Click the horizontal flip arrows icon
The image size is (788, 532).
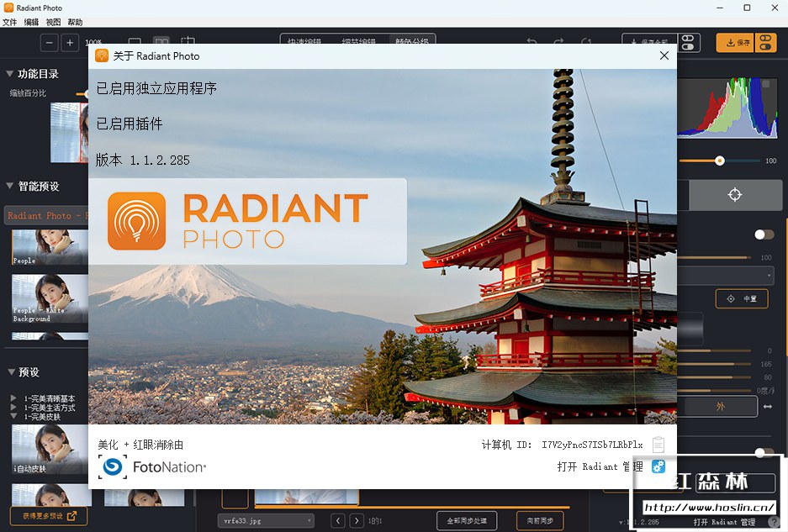pyautogui.click(x=767, y=407)
